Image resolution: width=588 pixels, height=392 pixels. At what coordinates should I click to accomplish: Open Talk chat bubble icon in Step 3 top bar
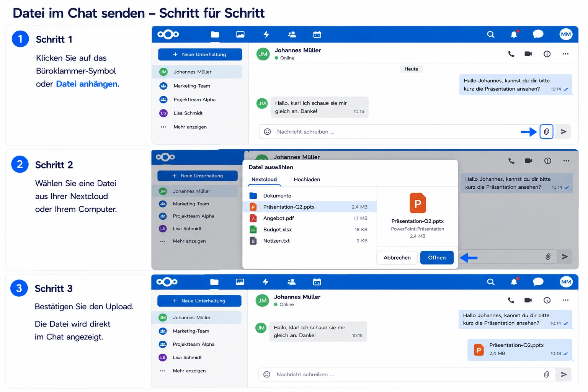click(538, 282)
